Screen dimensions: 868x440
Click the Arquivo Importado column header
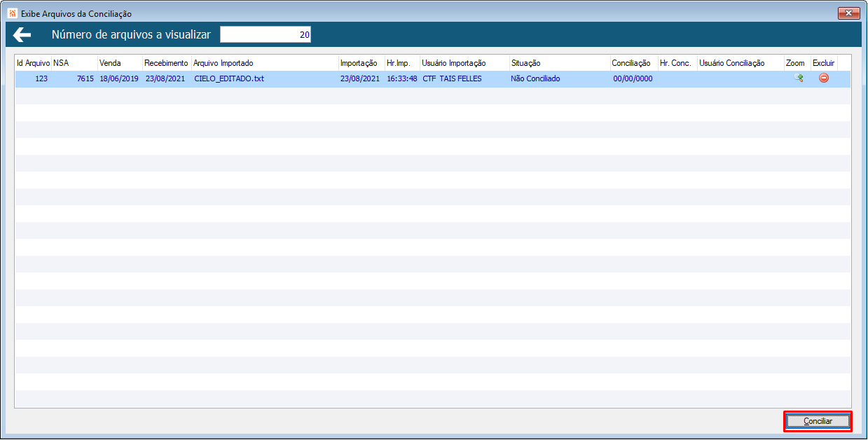[265, 63]
